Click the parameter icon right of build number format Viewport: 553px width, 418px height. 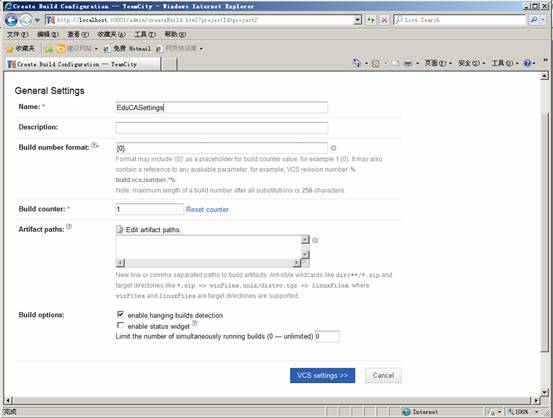[x=333, y=148]
